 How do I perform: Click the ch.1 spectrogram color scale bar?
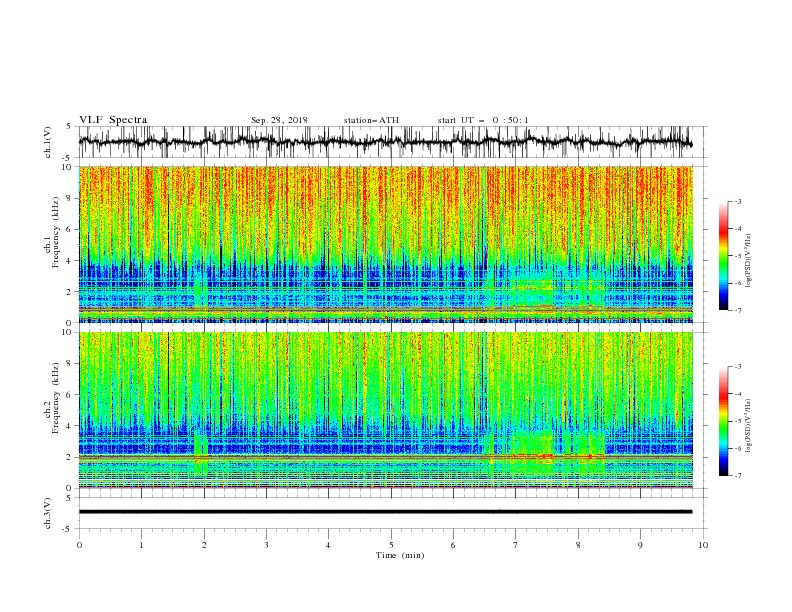coord(723,256)
